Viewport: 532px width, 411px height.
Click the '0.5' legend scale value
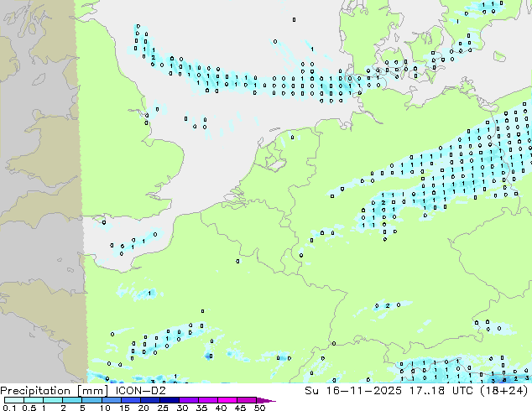(x=29, y=408)
